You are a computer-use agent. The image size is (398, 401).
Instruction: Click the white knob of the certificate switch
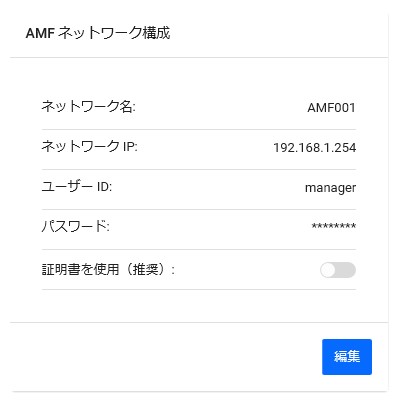click(x=328, y=270)
